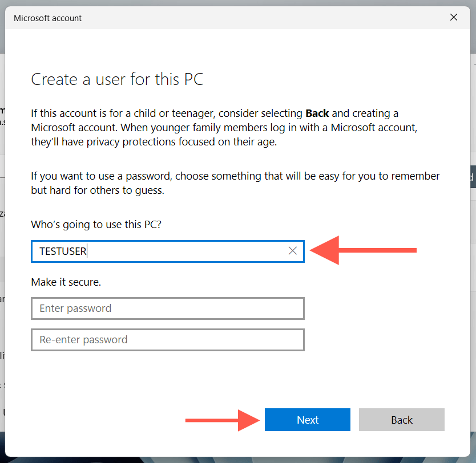Click the red arrow pointing at the username field
476x463 pixels.
tap(363, 250)
